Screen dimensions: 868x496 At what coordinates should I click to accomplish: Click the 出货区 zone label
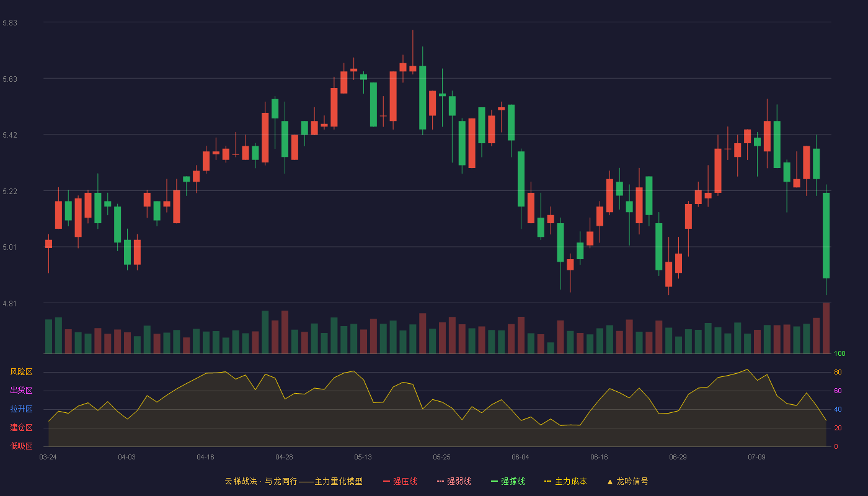tap(21, 391)
